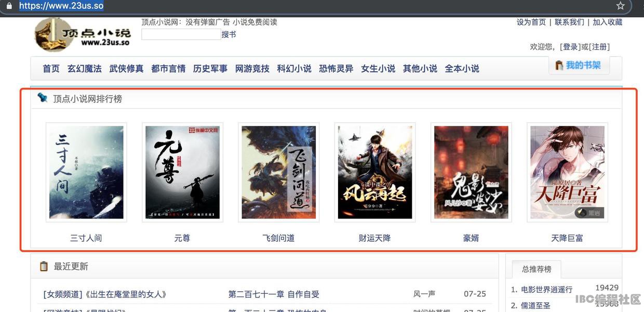Click the 加入收藏 link
The height and width of the screenshot is (312, 644).
pyautogui.click(x=607, y=22)
